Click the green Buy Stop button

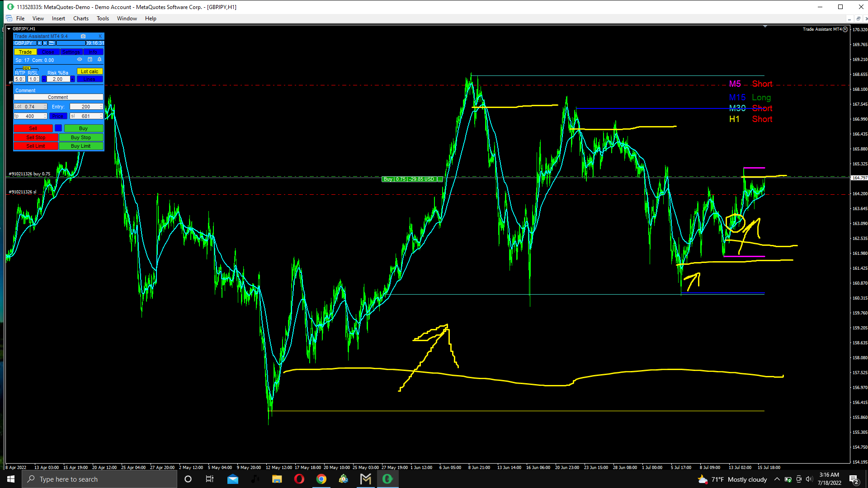pos(81,137)
